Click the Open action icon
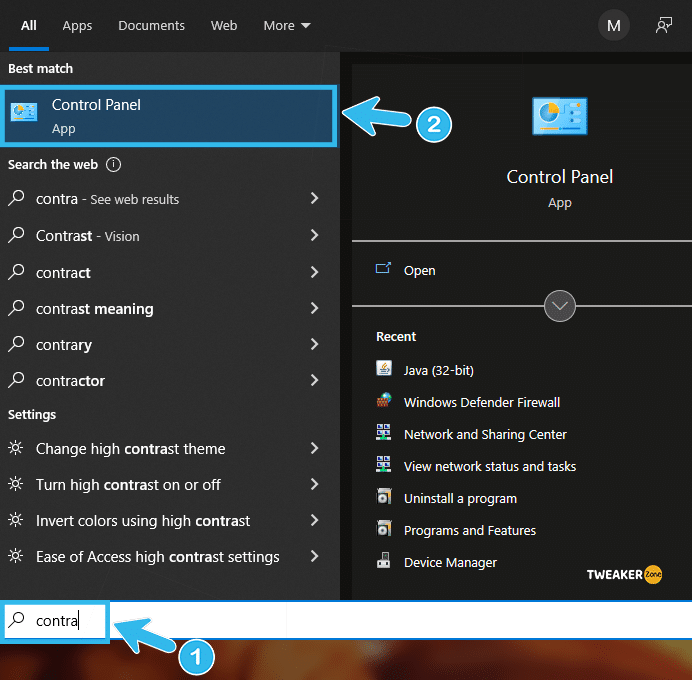 tap(383, 268)
